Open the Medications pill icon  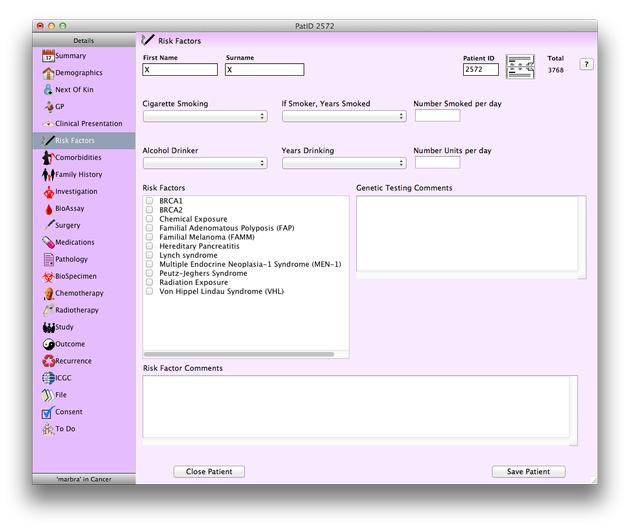(48, 242)
